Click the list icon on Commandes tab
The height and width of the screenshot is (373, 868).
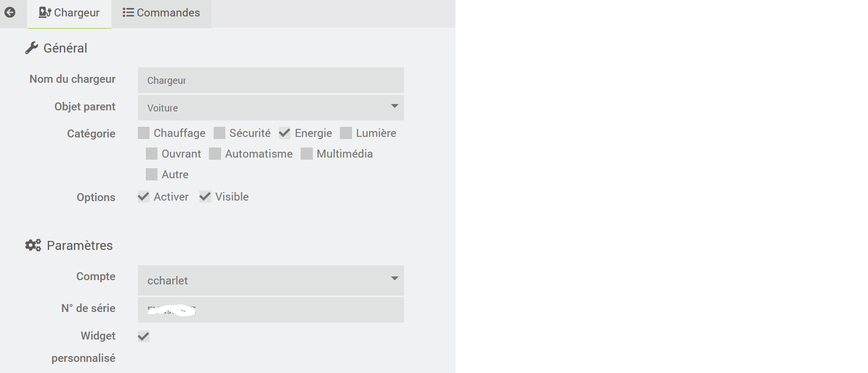pyautogui.click(x=128, y=12)
